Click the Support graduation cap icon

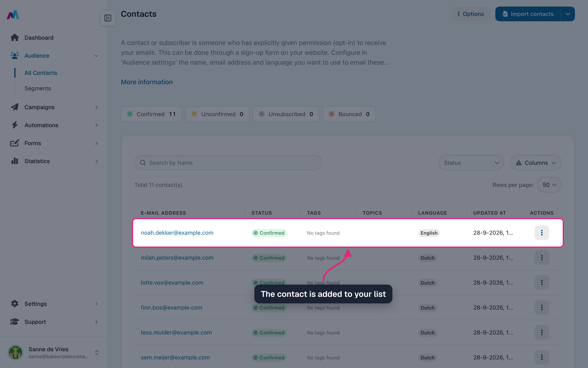(x=14, y=322)
